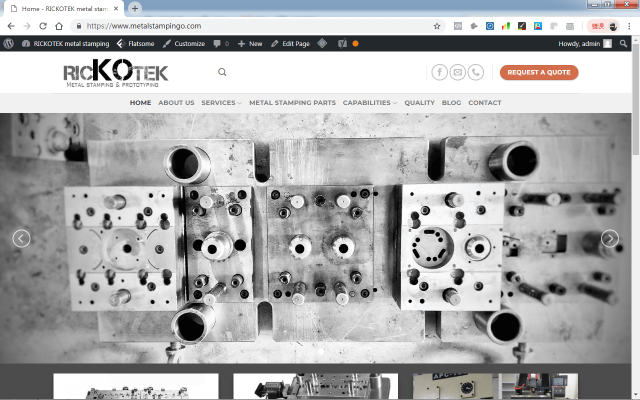Expand the CAPABILITIES dropdown menu
The width and height of the screenshot is (640, 400).
click(370, 102)
